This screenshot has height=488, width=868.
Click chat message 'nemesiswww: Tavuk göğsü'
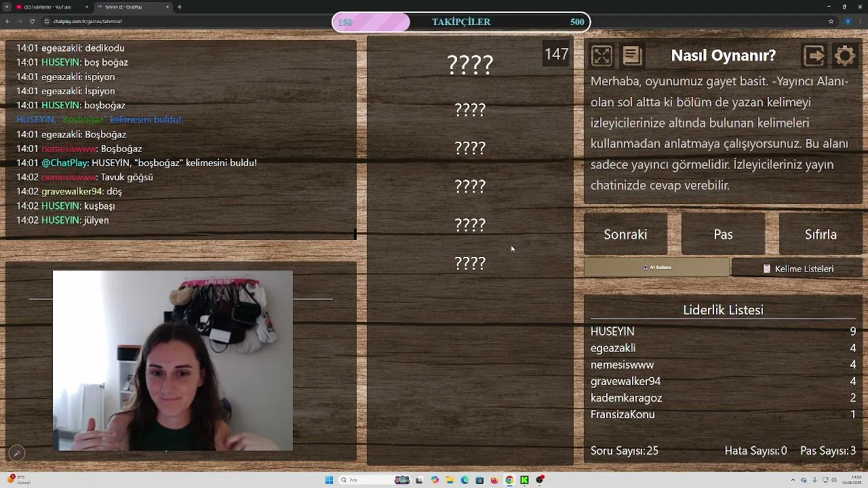[x=85, y=177]
